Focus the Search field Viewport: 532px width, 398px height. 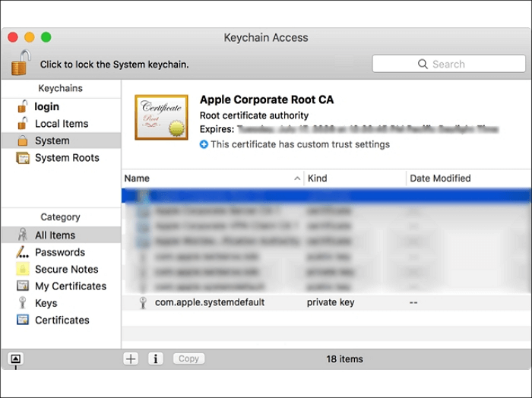point(448,64)
